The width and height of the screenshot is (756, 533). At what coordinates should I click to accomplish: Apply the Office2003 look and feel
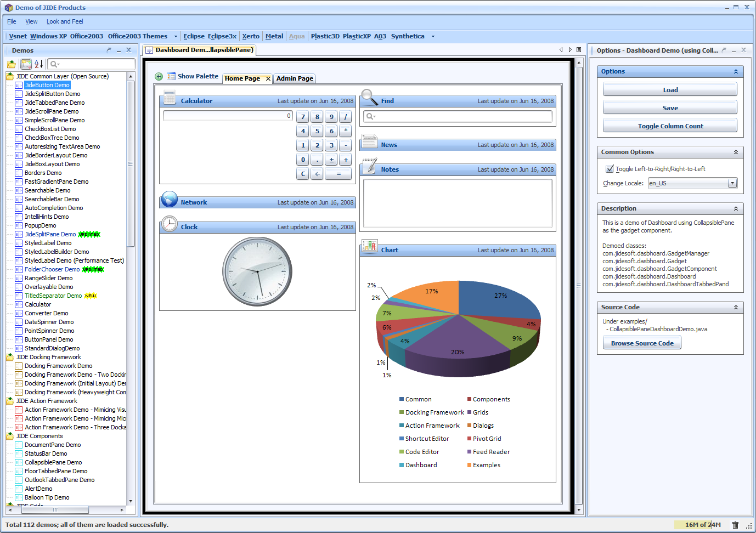(87, 36)
